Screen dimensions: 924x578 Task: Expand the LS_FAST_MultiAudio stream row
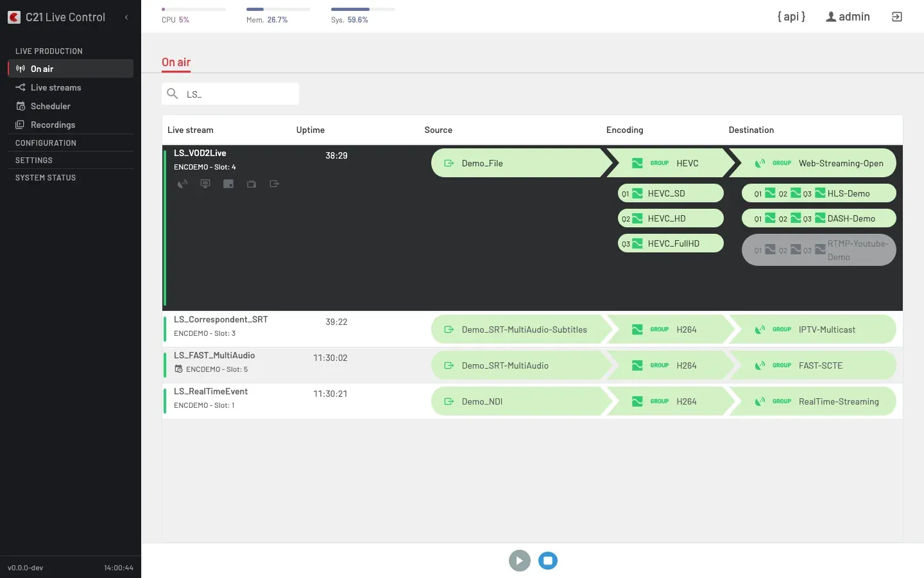(533, 365)
